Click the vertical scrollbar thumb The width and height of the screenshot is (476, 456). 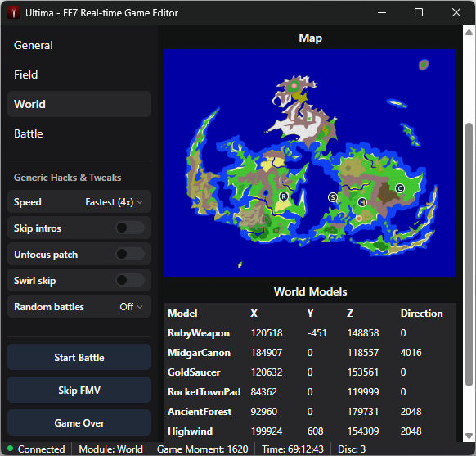469,255
